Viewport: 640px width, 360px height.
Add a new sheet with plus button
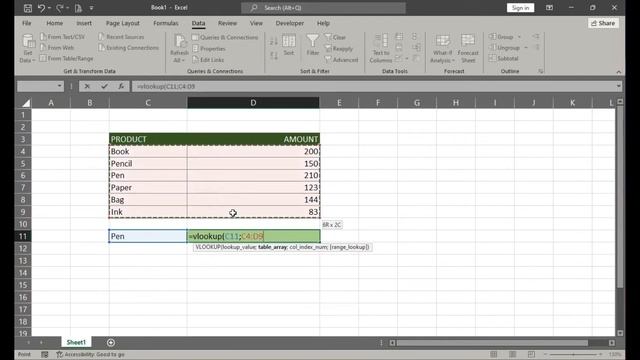pos(111,342)
